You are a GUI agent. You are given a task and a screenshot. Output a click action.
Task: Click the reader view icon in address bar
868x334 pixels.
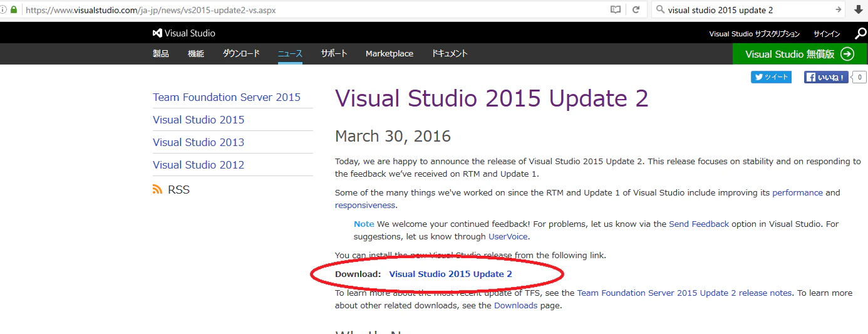pyautogui.click(x=616, y=10)
